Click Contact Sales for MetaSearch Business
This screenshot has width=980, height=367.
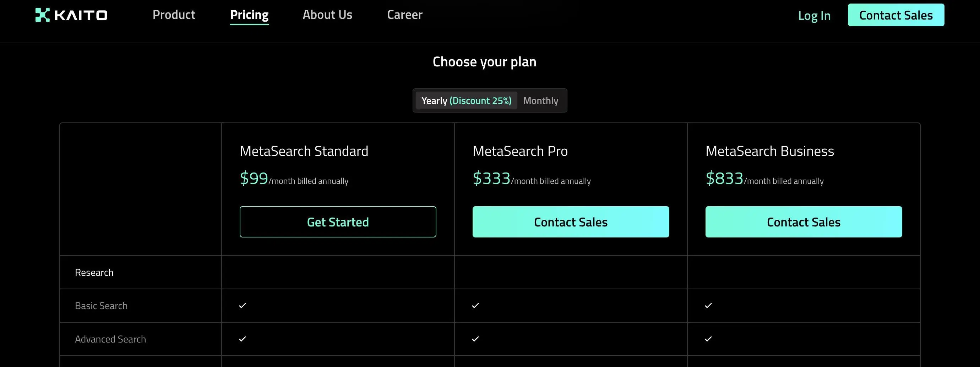point(804,222)
